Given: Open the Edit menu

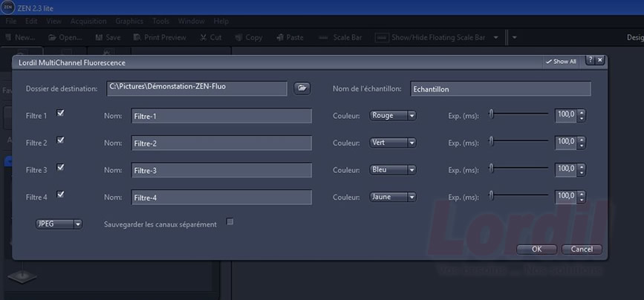Looking at the screenshot, I should pyautogui.click(x=31, y=21).
